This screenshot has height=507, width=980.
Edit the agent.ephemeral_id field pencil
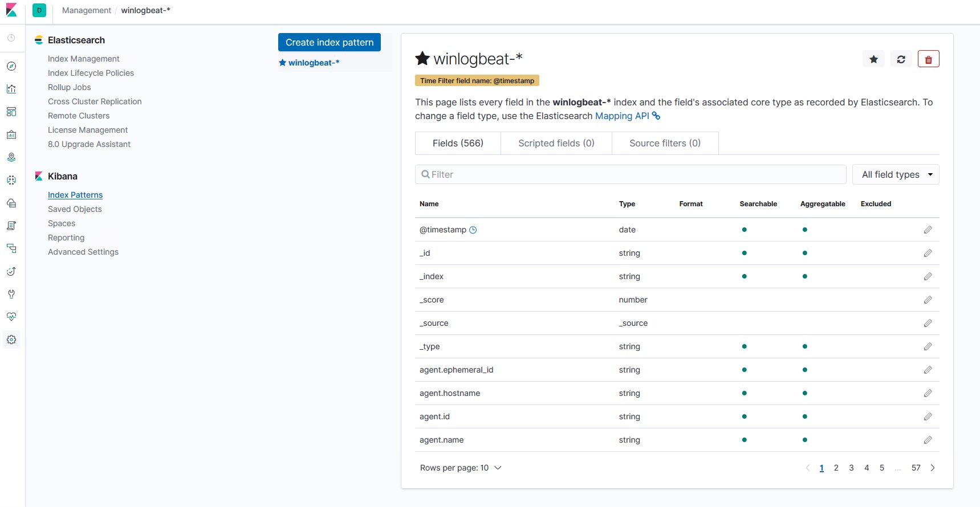pos(928,370)
